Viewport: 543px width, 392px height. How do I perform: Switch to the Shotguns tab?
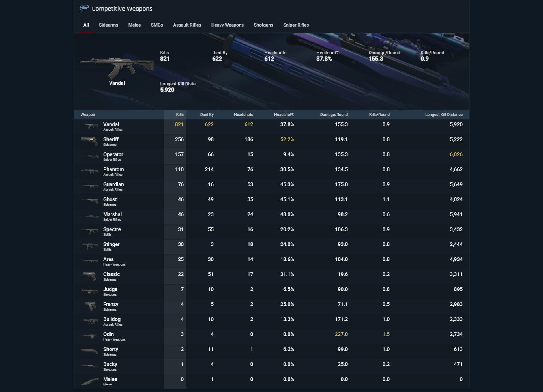coord(263,25)
